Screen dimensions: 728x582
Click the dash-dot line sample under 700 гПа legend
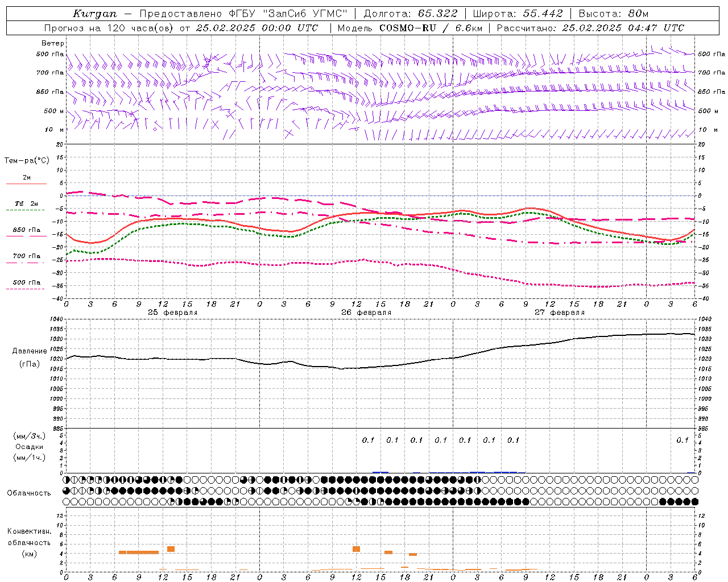click(26, 263)
